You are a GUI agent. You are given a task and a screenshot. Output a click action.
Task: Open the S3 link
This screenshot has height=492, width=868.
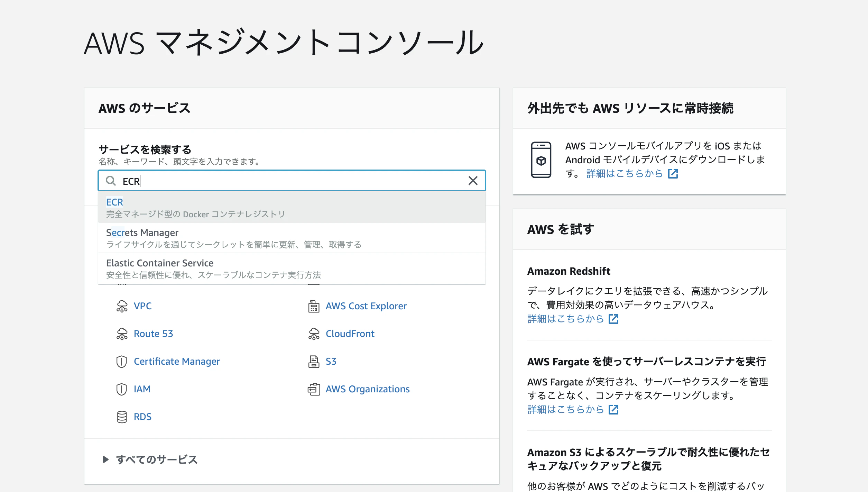pyautogui.click(x=331, y=362)
